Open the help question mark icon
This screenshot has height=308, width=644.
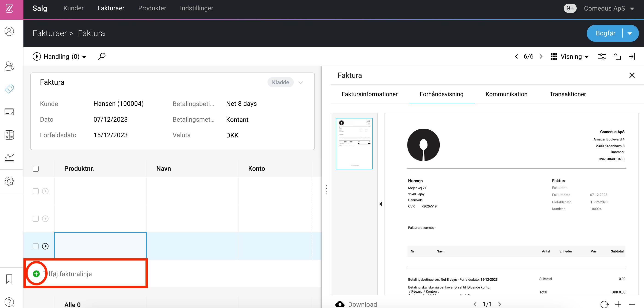[x=9, y=302]
